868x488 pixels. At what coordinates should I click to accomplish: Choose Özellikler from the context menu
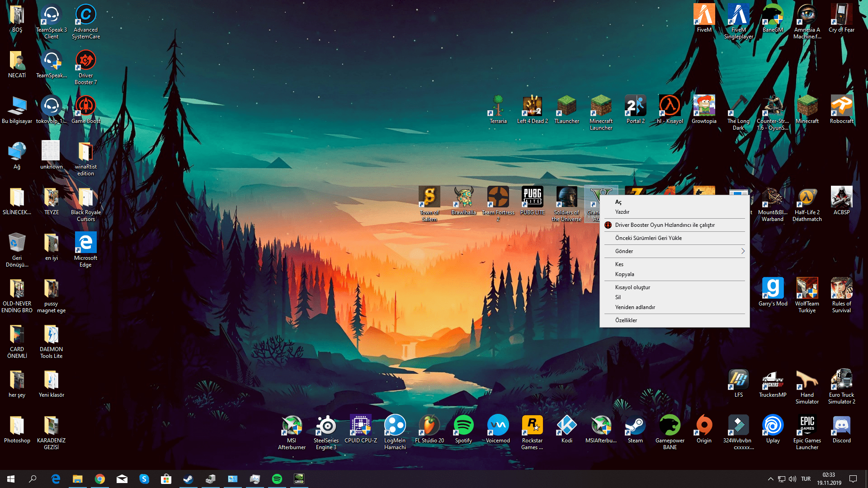[626, 320]
